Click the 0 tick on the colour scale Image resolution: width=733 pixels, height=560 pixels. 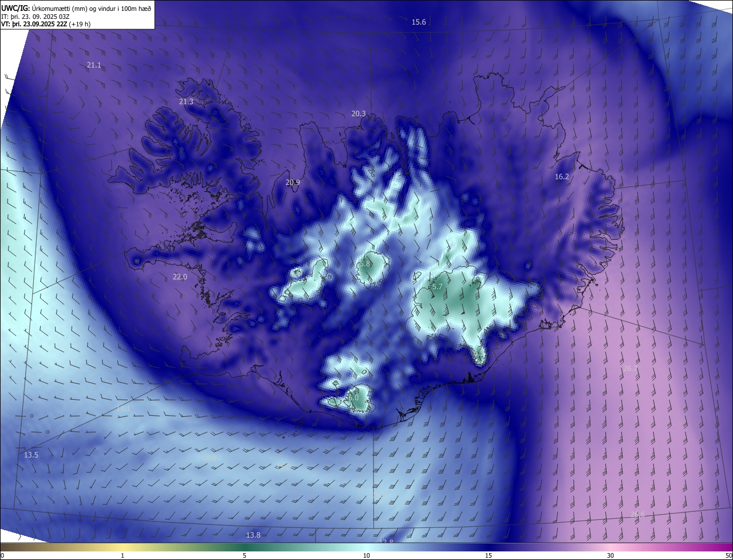2,556
